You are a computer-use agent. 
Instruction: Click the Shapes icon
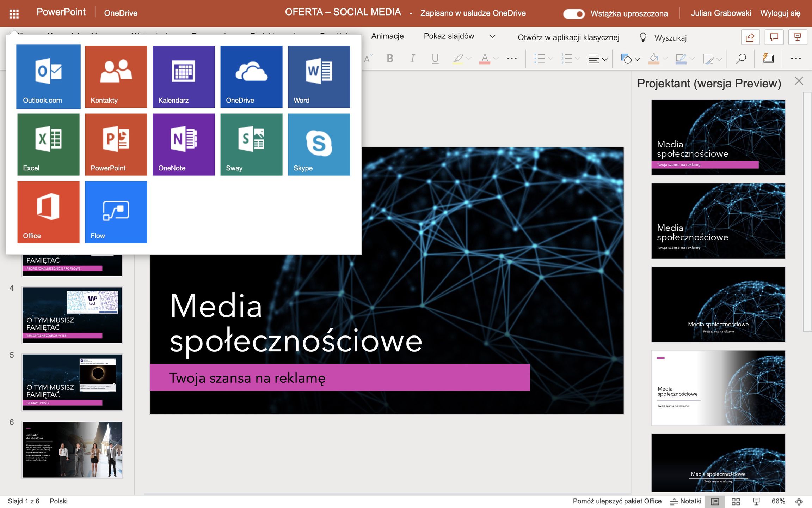(x=626, y=58)
